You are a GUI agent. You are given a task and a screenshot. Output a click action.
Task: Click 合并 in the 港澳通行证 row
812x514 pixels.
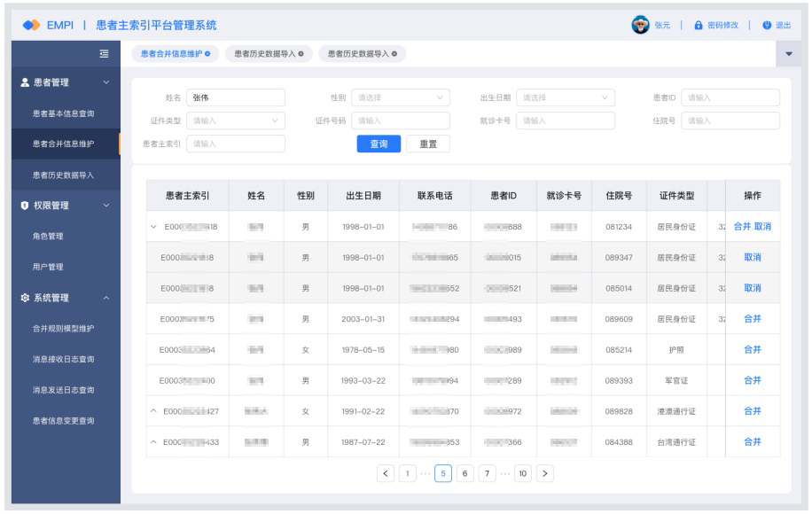(753, 411)
